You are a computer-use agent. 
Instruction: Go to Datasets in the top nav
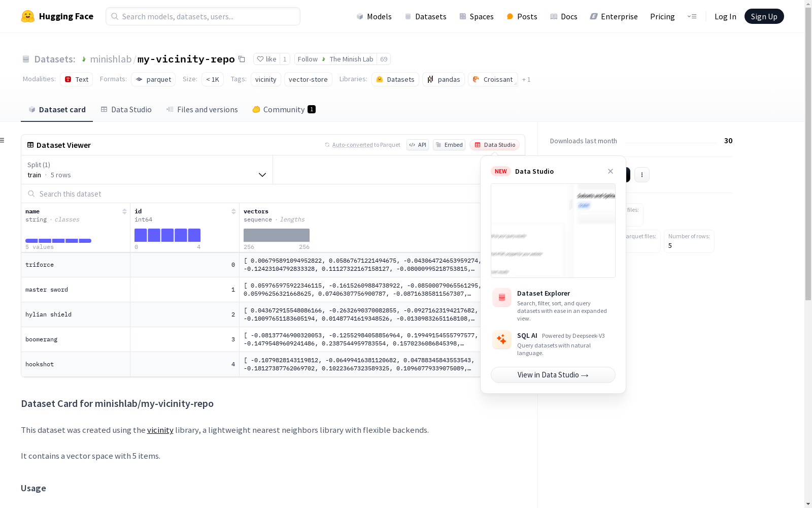[425, 16]
